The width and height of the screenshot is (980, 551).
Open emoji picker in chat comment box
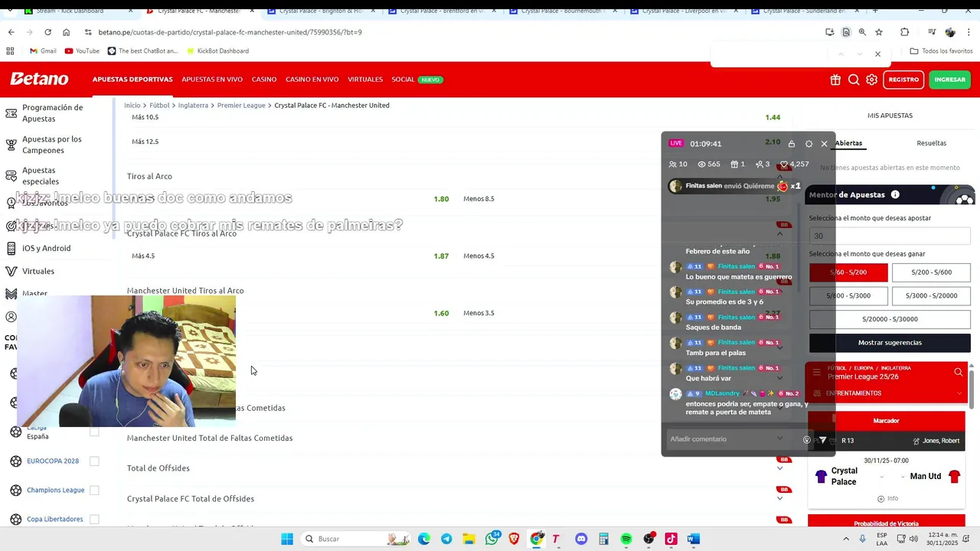(806, 440)
